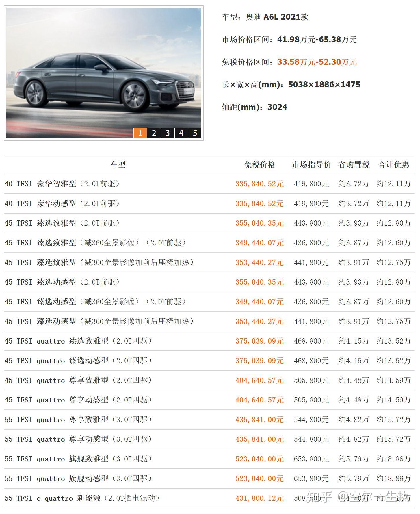Viewport: 420px width, 514px height.
Task: Click tax-free price of 55 quattro 尊享致雅型
Action: point(259,420)
